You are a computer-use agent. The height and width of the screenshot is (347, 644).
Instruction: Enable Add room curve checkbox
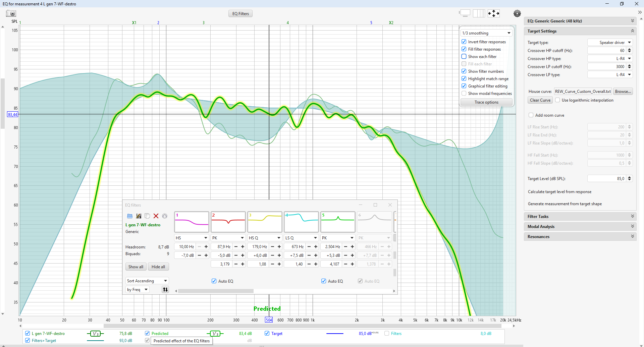(531, 115)
